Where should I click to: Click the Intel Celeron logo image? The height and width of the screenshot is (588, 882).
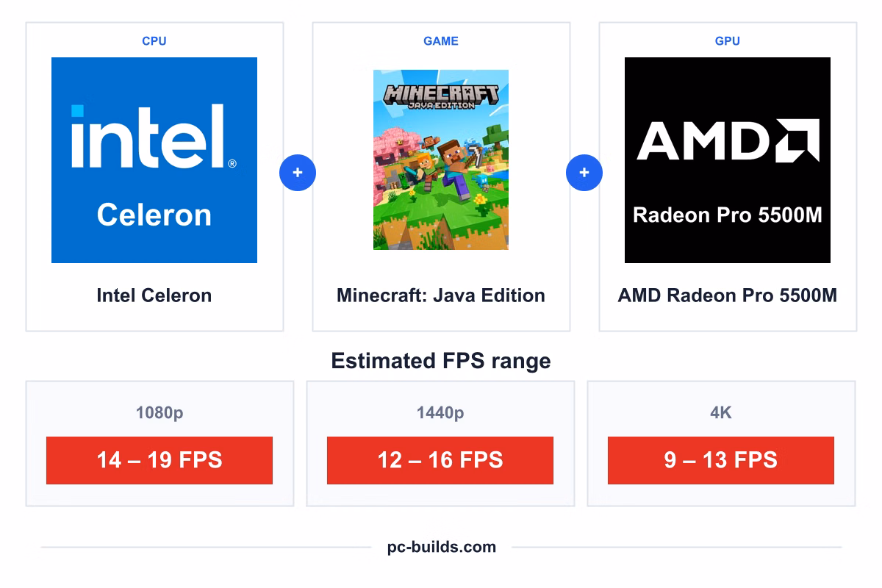(x=154, y=160)
